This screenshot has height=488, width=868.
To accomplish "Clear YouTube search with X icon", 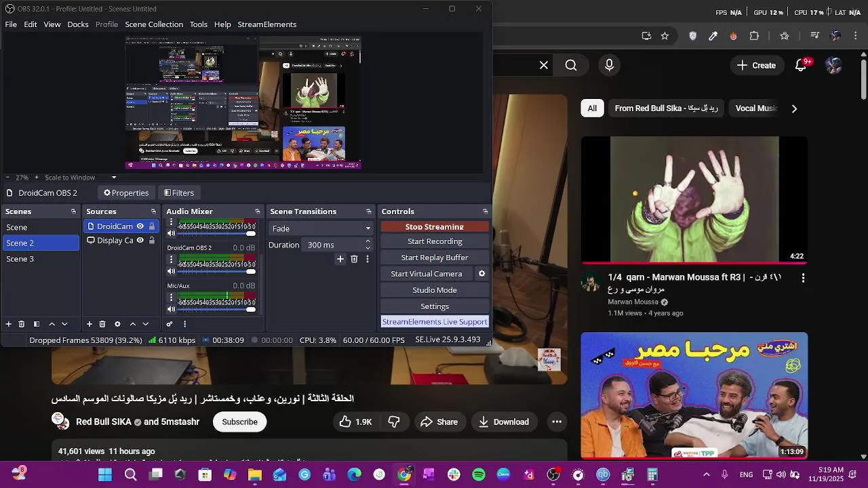I will pyautogui.click(x=544, y=65).
